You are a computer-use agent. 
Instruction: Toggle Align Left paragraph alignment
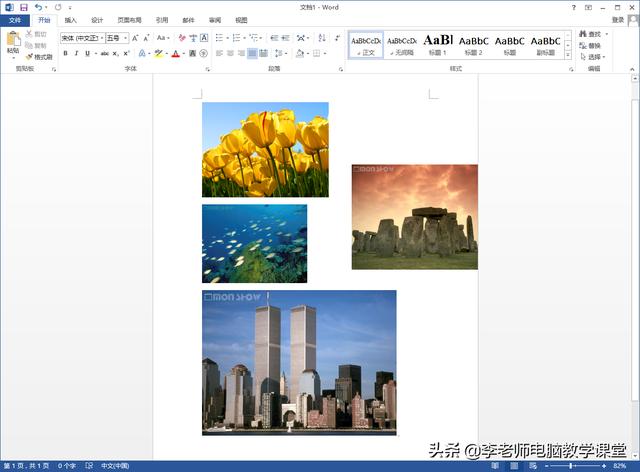coord(219,53)
